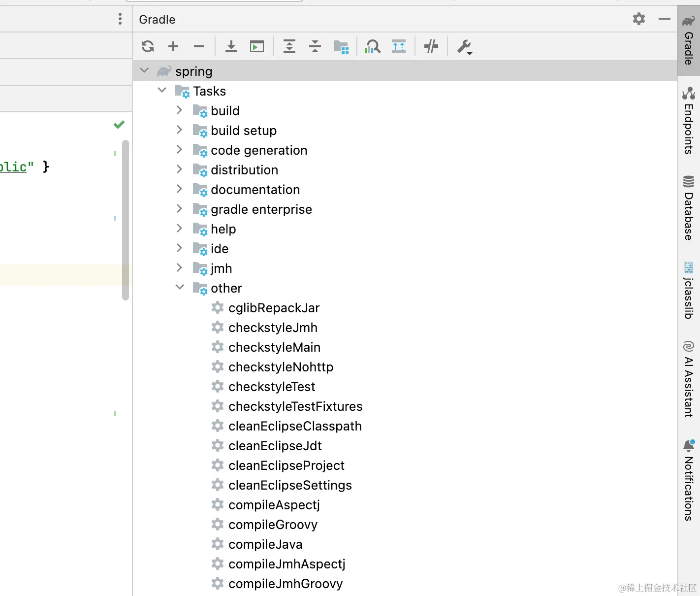Open the Execute Gradle Task icon

pyautogui.click(x=257, y=46)
